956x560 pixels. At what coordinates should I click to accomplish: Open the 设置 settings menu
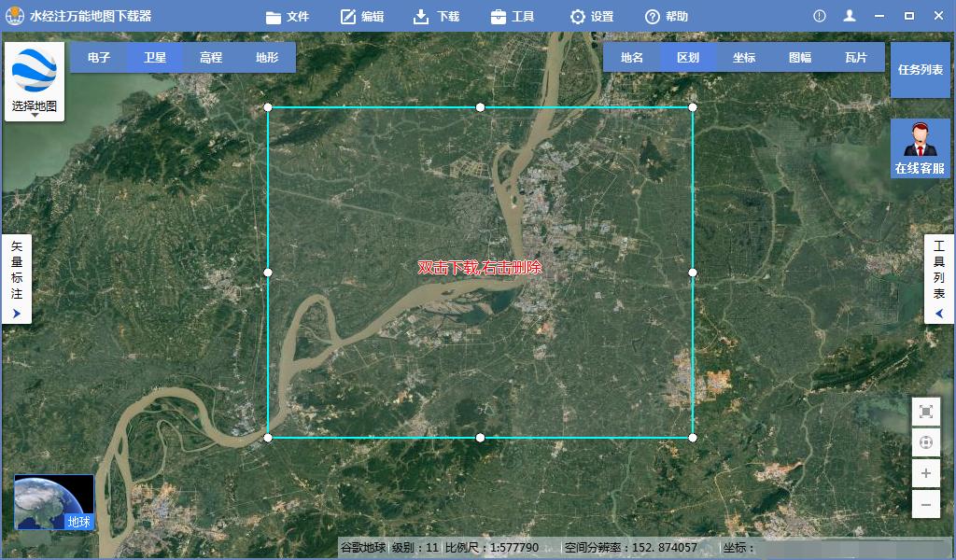(x=592, y=16)
